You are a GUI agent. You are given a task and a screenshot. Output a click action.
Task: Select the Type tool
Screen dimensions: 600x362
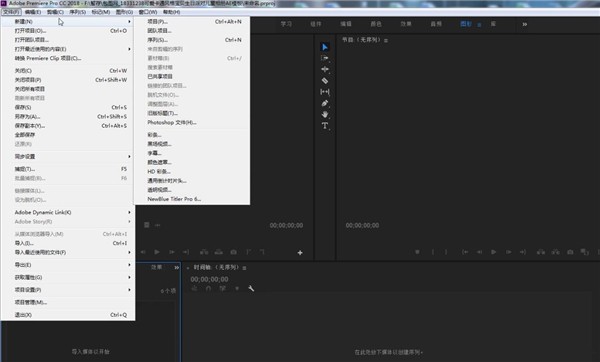coord(325,126)
